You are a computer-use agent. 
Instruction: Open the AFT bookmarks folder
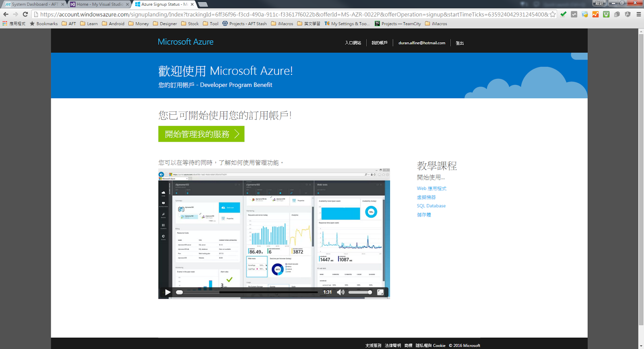(69, 23)
